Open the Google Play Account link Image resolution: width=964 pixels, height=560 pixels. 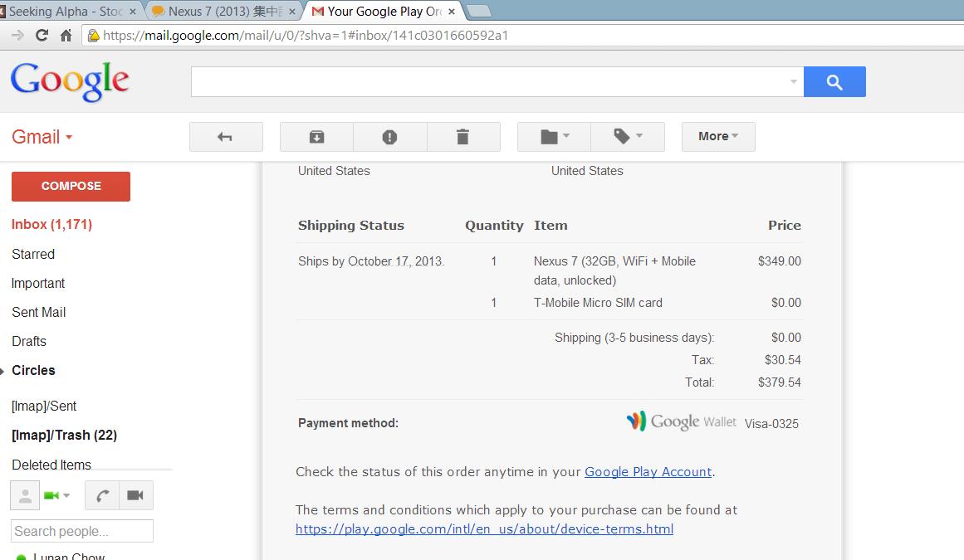648,471
